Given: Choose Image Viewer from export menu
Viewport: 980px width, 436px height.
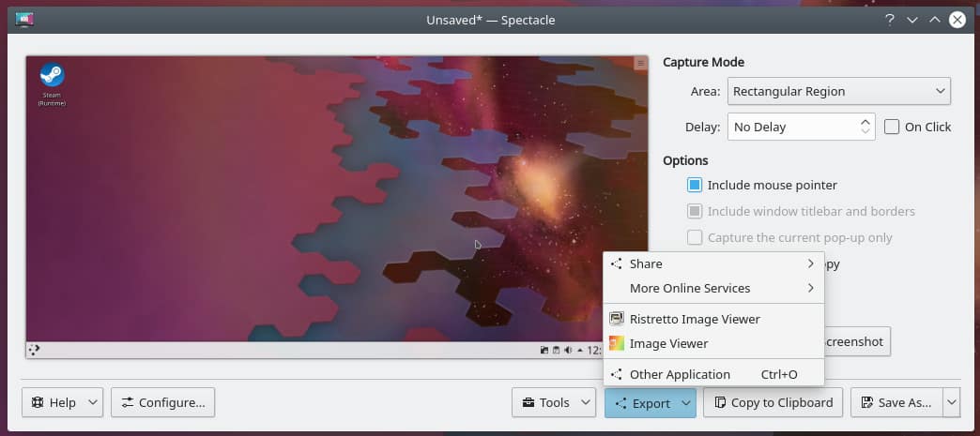Looking at the screenshot, I should (713, 343).
